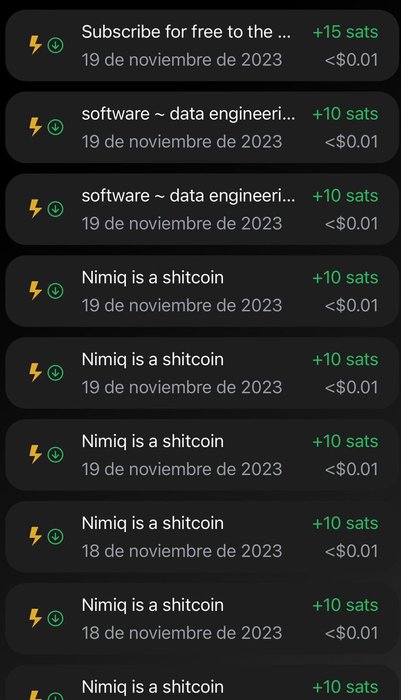This screenshot has width=401, height=700.
Task: Open second 'Nimiq is a shitcoin' 18 de noviembre entry
Action: (x=202, y=618)
